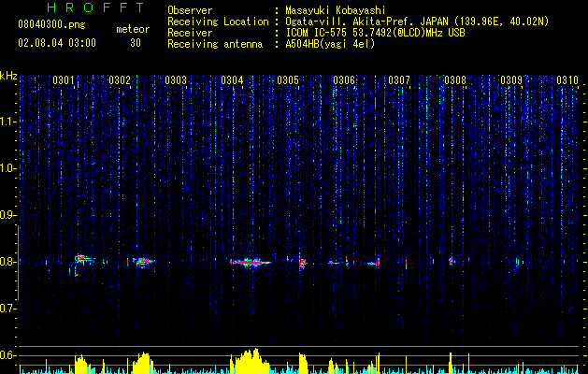Click the 0306 time marker
Image resolution: width=588 pixels, height=374 pixels.
pos(344,80)
